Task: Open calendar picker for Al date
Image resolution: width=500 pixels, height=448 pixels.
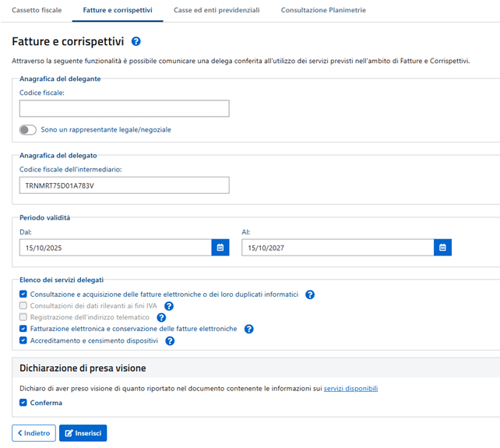Action: tap(442, 247)
